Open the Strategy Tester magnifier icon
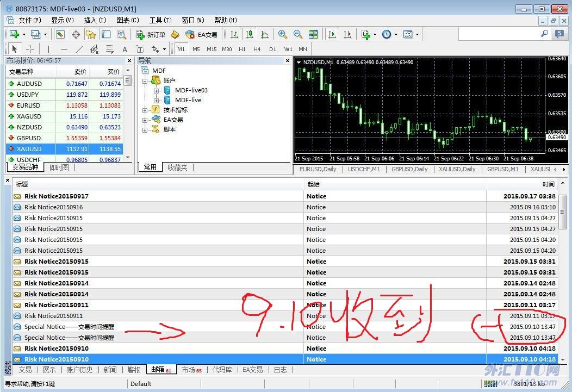This screenshot has height=392, width=572. click(x=121, y=34)
